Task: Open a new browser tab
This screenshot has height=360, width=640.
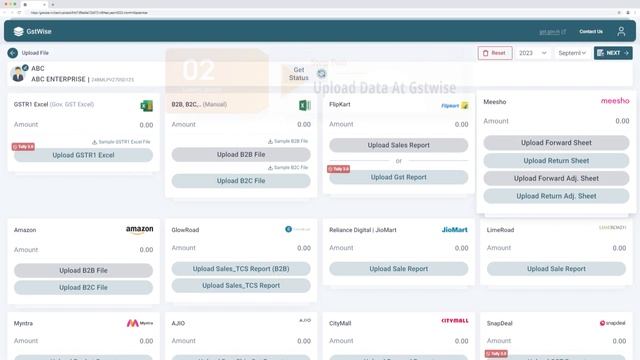Action: [x=53, y=4]
